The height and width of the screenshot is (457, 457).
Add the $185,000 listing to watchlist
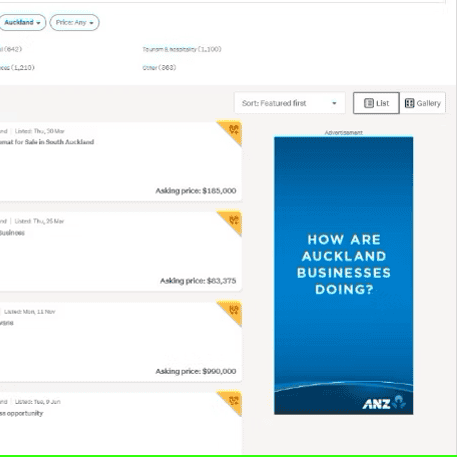click(x=234, y=129)
